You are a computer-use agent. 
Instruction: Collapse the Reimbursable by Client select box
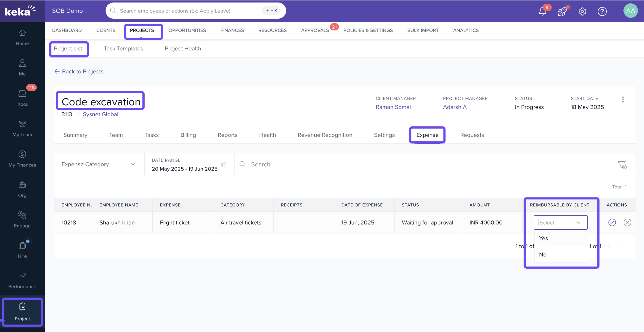[x=578, y=222]
